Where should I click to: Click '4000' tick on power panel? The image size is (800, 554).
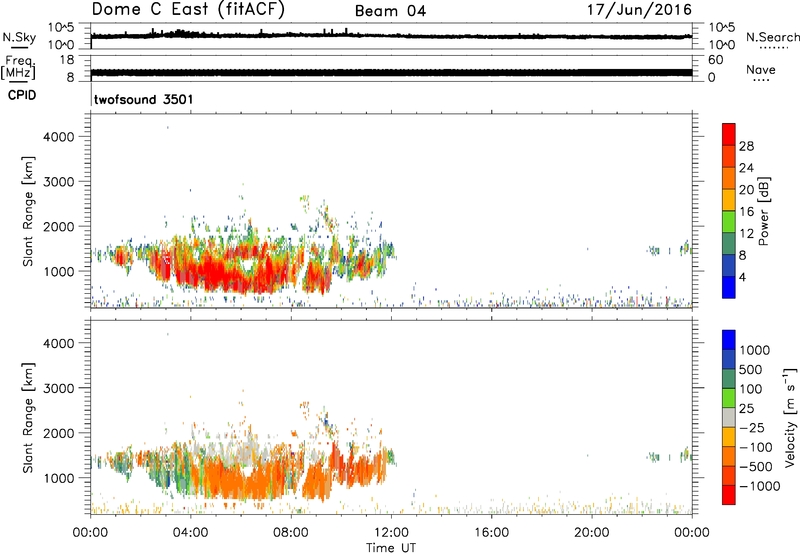tap(58, 137)
